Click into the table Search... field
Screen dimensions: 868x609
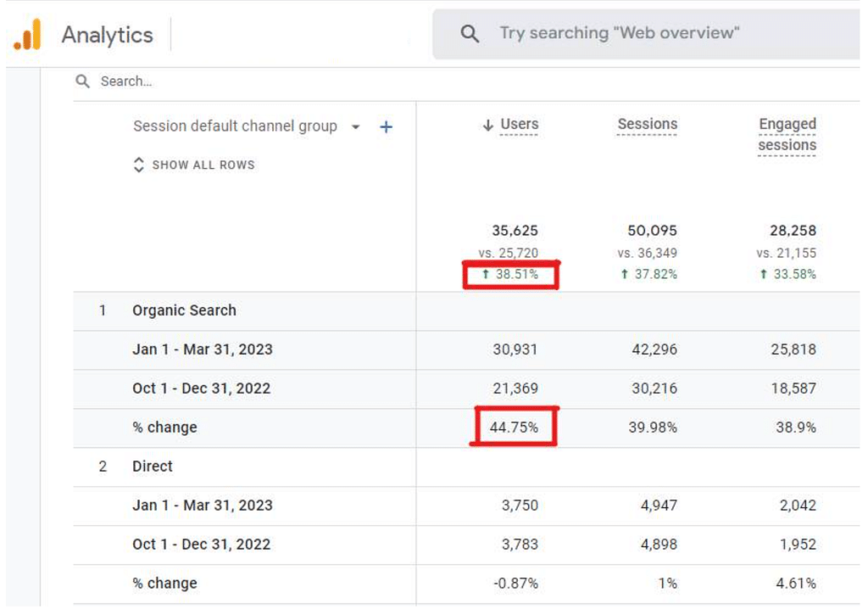[254, 81]
